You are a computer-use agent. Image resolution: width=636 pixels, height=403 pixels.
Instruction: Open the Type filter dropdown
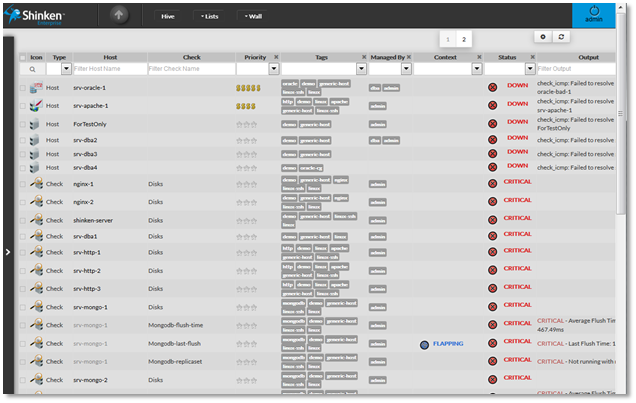66,69
